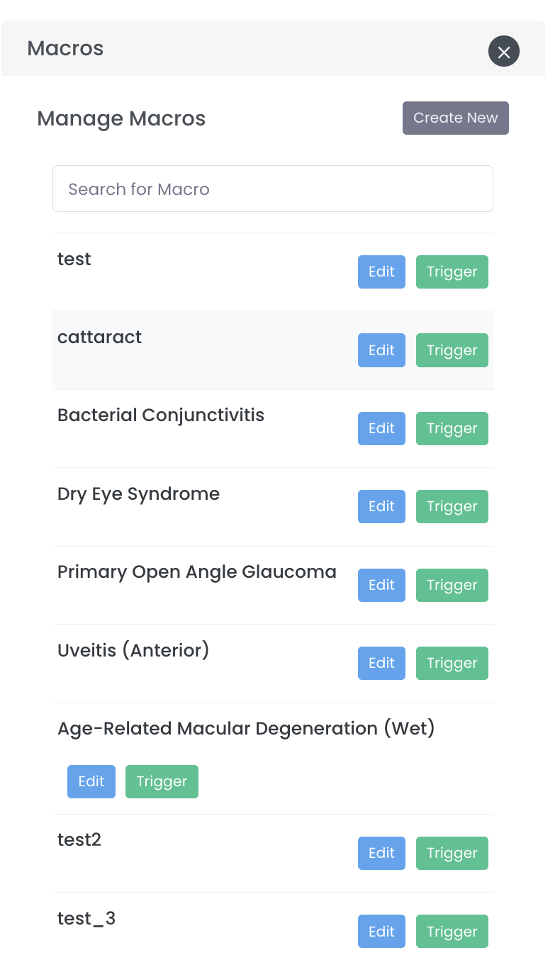Edit Age-Related Macular Degeneration macro

point(91,781)
